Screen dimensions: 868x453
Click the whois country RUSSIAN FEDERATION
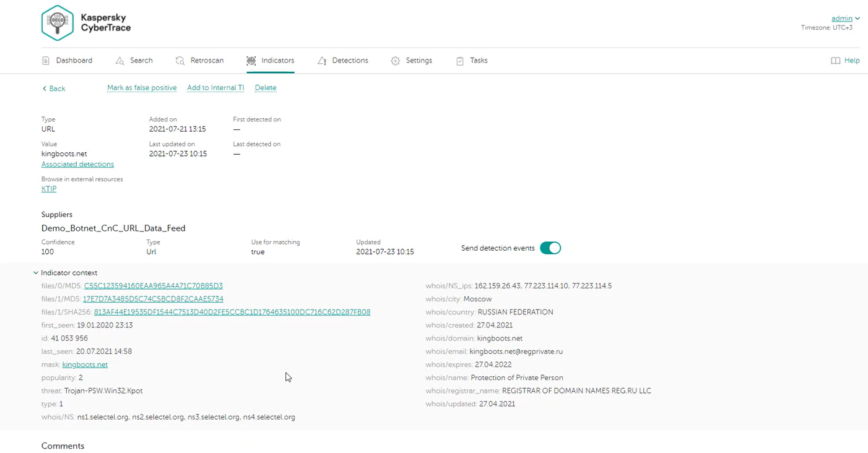point(516,312)
